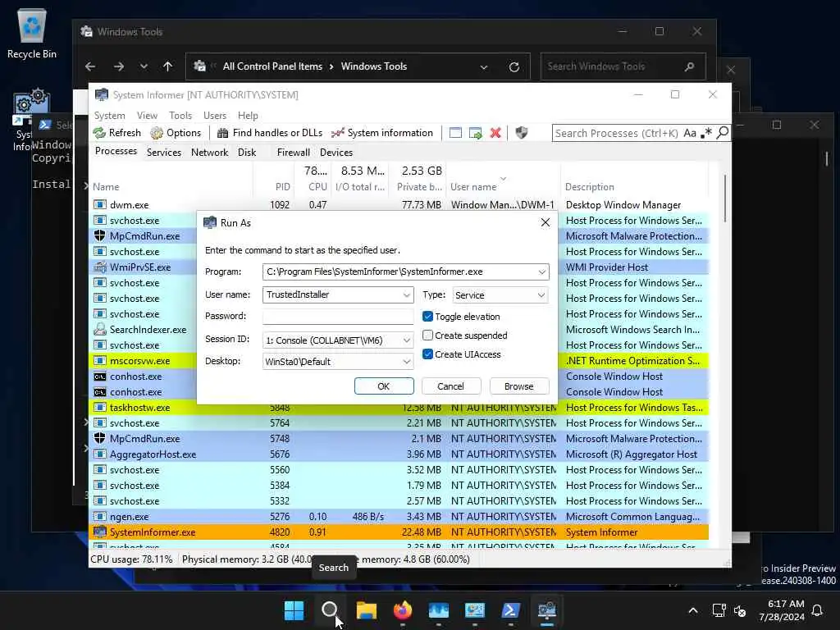
Task: Click the Windows Start button
Action: [294, 610]
